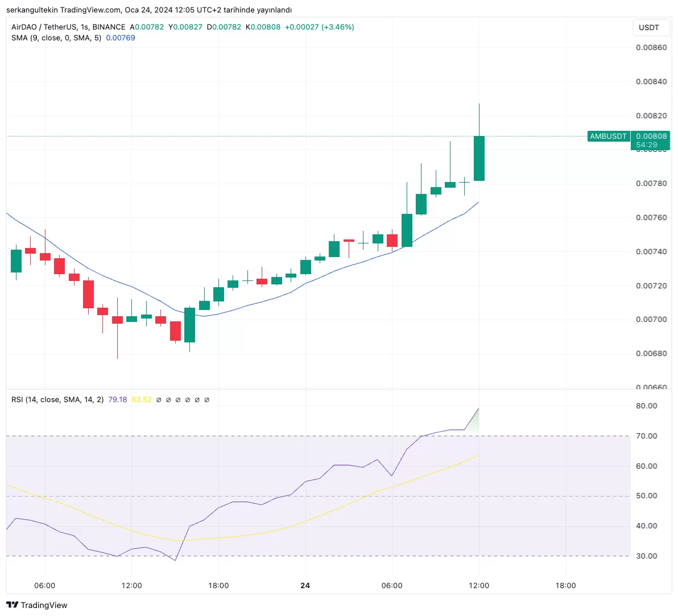Image resolution: width=678 pixels, height=616 pixels.
Task: Open the USDT currency selector
Action: (648, 27)
